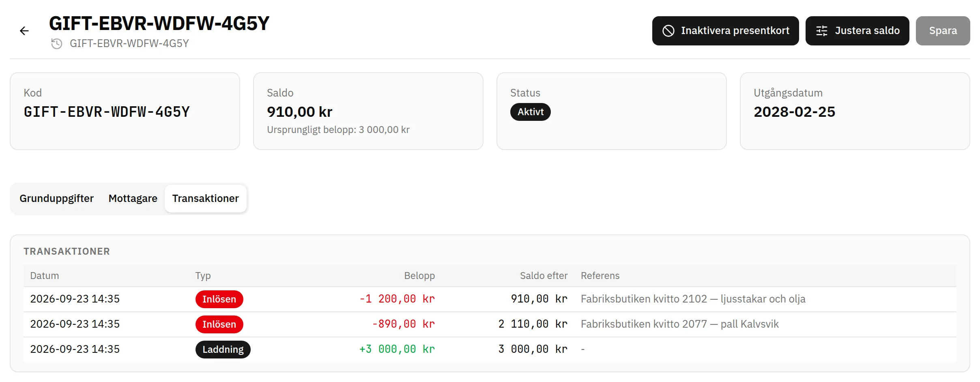The width and height of the screenshot is (980, 382).
Task: Click the Aktivt status badge
Action: point(530,112)
